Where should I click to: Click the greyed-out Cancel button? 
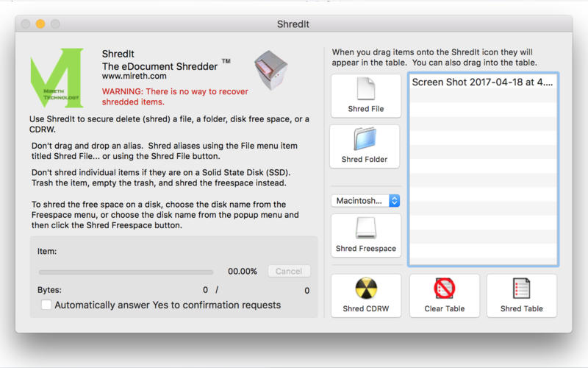[289, 271]
